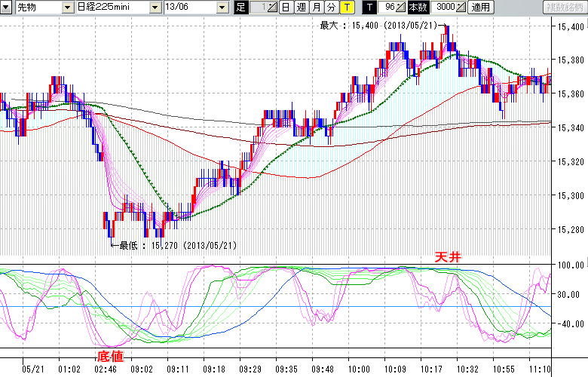
Task: Adjust the spinner on the 3000 bar count
Action: coord(460,8)
